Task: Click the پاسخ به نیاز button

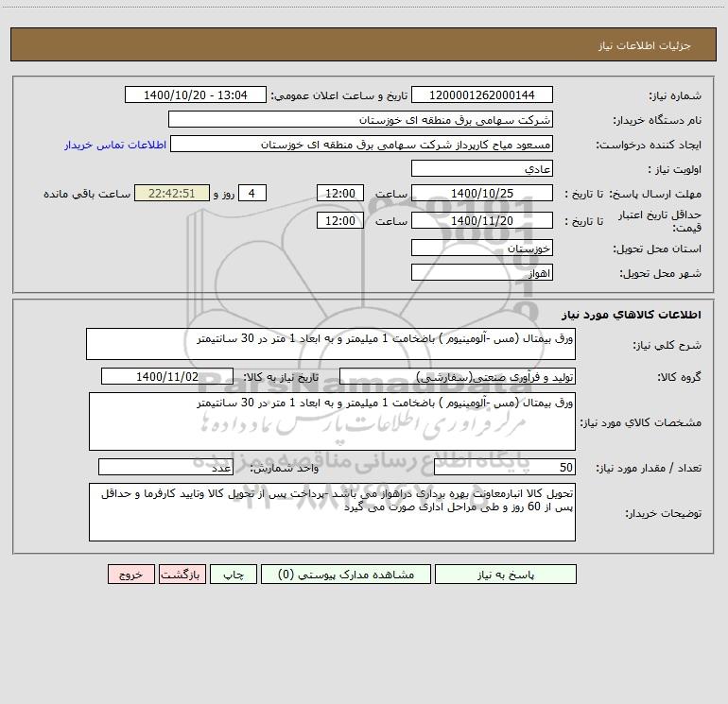Action: click(x=506, y=574)
